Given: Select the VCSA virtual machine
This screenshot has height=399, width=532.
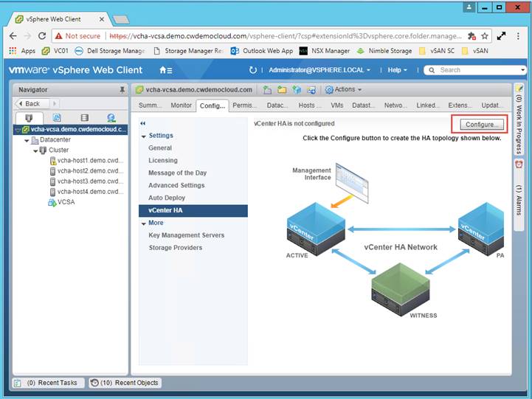Looking at the screenshot, I should pyautogui.click(x=61, y=202).
